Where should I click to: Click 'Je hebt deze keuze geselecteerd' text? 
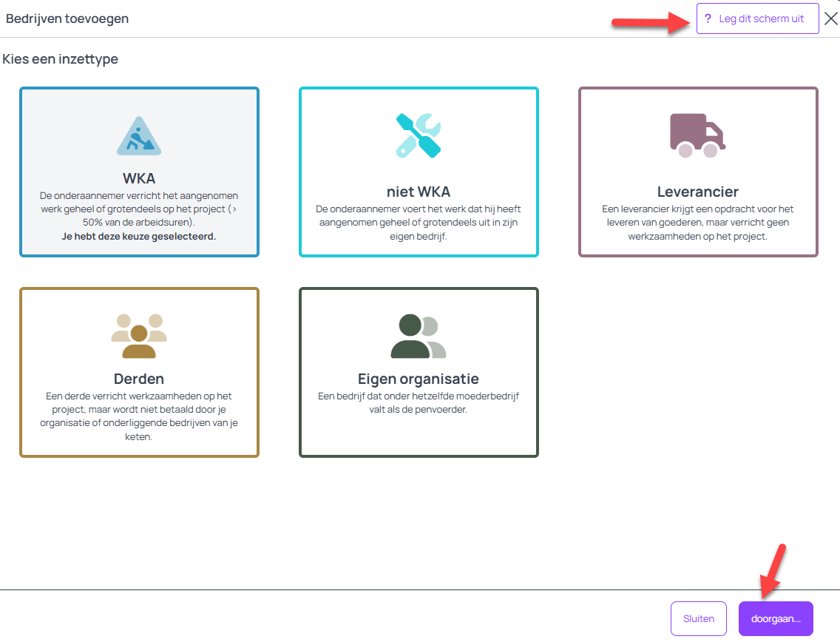(139, 237)
